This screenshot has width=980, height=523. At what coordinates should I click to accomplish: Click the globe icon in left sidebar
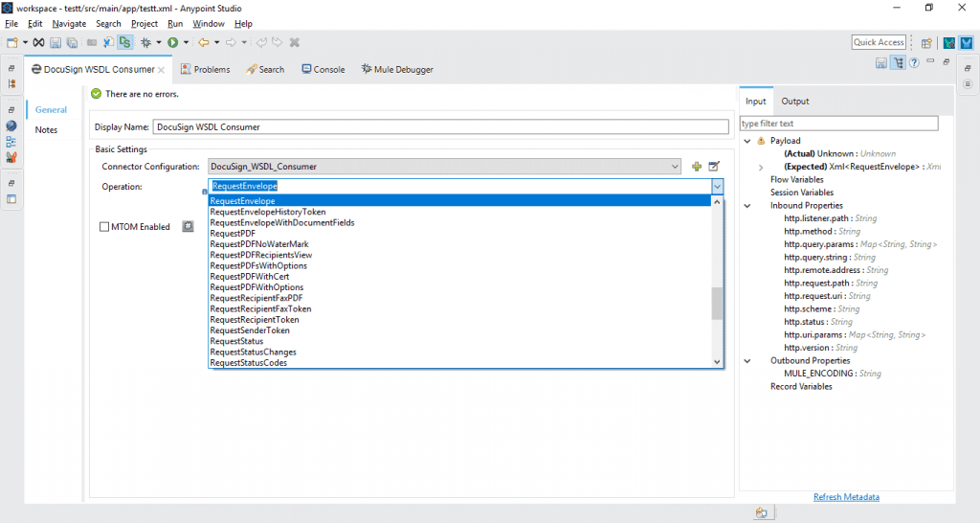point(11,125)
